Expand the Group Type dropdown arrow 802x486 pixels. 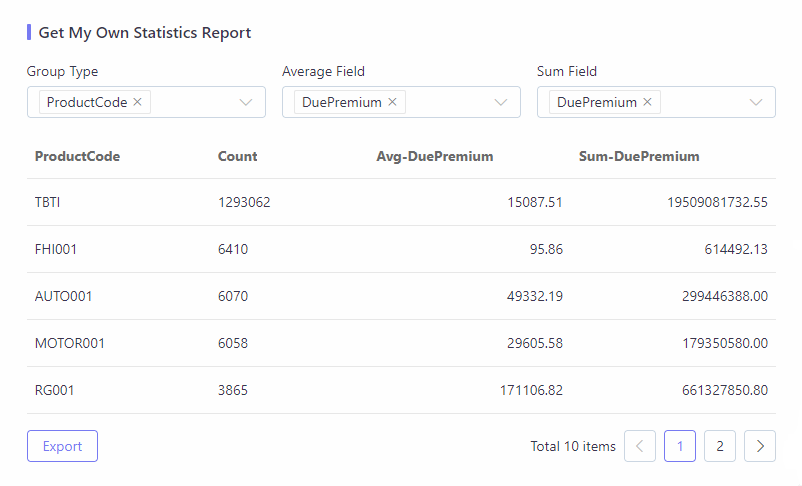pyautogui.click(x=246, y=102)
